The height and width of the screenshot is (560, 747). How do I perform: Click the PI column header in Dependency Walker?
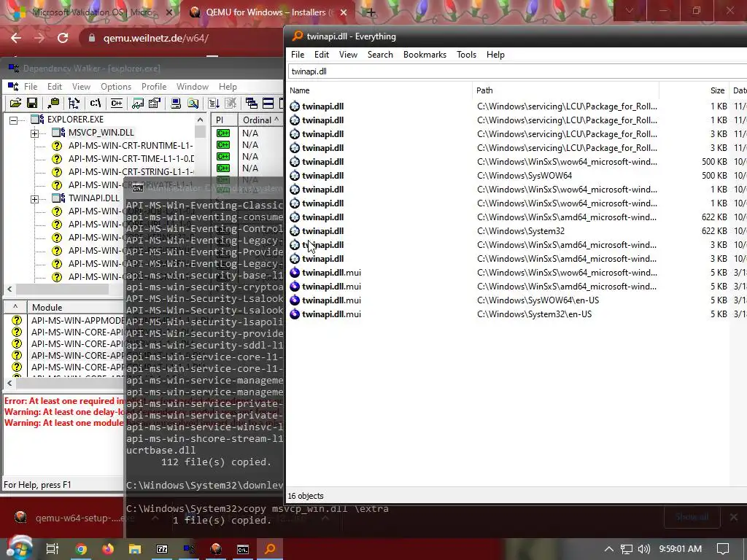coord(224,120)
